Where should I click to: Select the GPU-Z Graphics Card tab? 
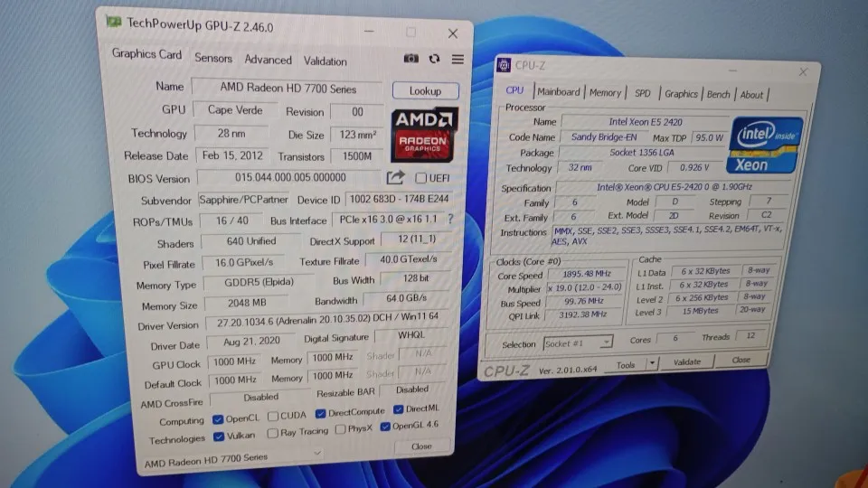[146, 54]
